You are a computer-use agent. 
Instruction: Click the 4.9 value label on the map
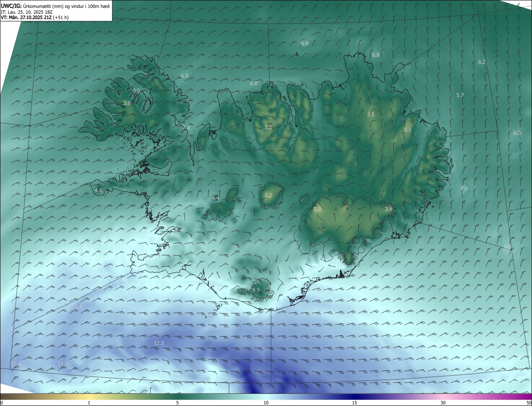coord(256,290)
